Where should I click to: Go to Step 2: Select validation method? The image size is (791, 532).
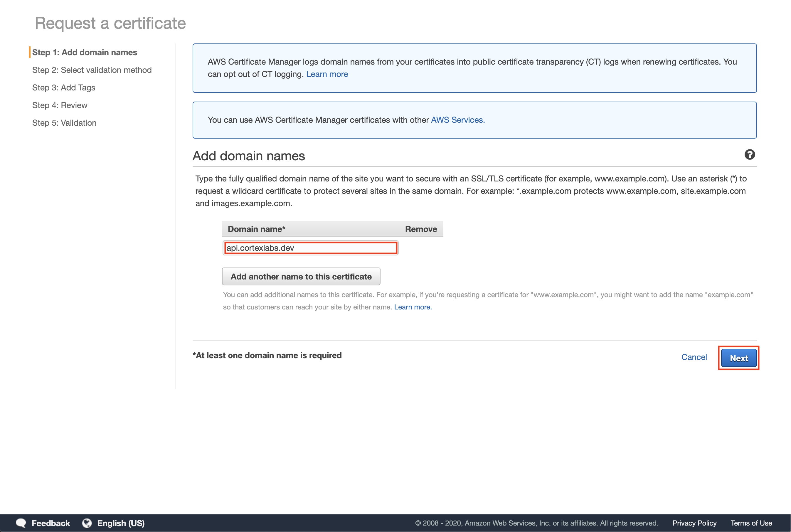pos(92,70)
